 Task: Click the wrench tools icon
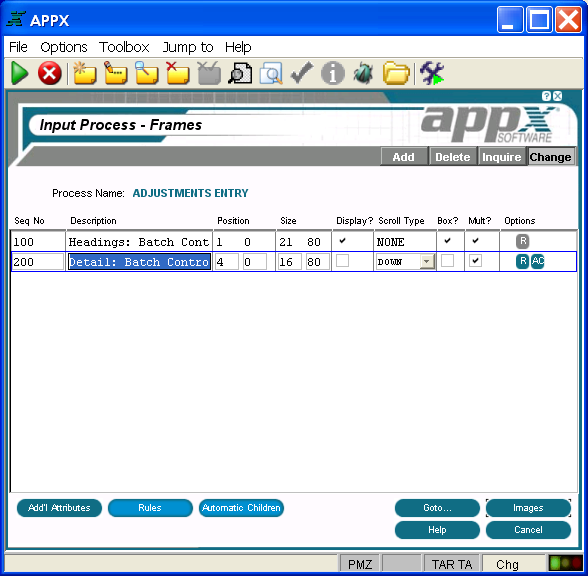[x=432, y=73]
